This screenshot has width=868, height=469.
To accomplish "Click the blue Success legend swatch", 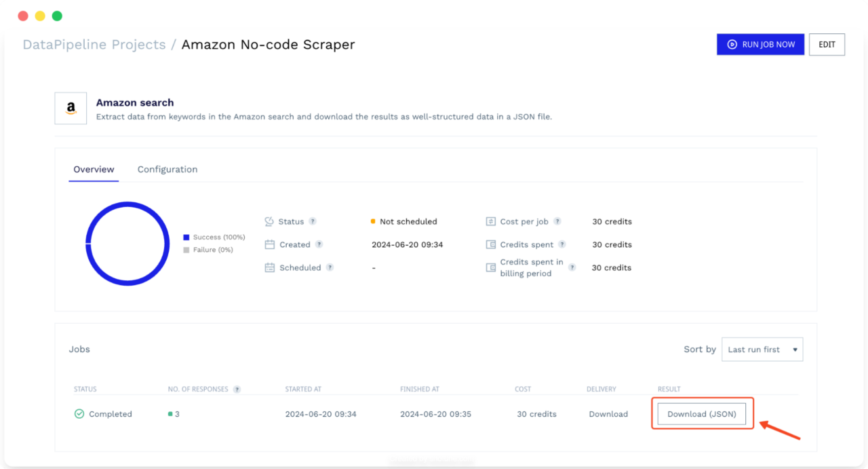I will pyautogui.click(x=186, y=238).
